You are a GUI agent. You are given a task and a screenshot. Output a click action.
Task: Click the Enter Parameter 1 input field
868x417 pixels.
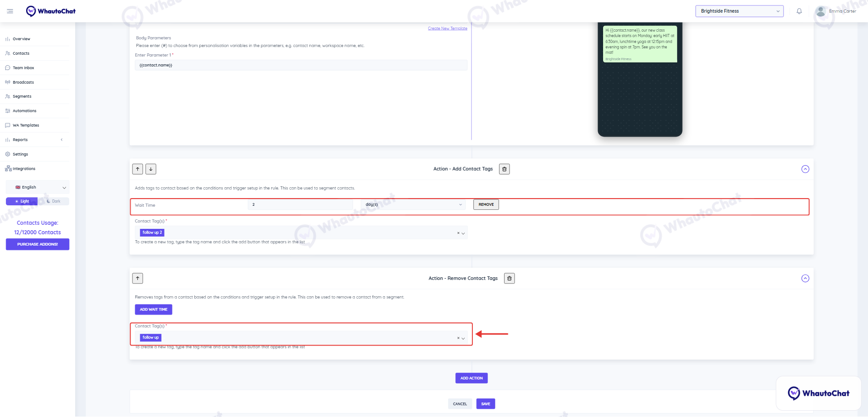[301, 65]
